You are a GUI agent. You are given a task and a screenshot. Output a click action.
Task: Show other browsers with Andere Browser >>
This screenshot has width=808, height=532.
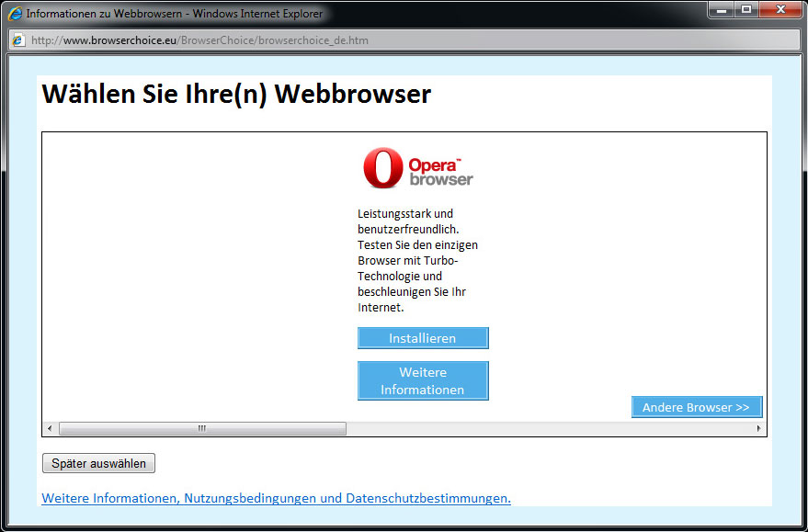(x=697, y=407)
